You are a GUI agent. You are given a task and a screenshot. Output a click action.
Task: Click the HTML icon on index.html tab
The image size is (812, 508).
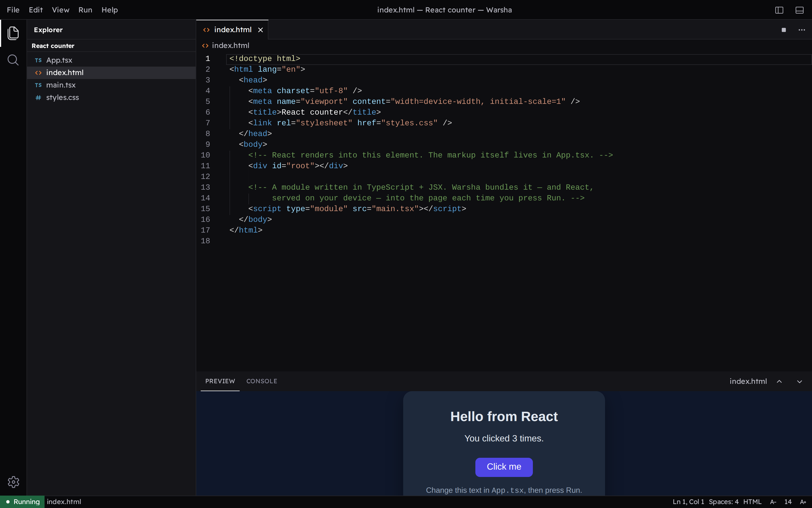click(206, 30)
